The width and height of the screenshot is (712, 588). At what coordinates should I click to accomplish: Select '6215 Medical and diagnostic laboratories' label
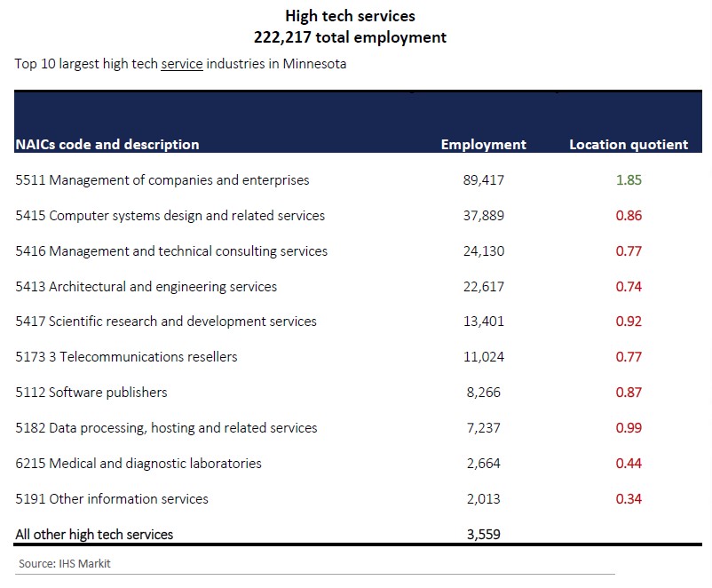(x=138, y=464)
